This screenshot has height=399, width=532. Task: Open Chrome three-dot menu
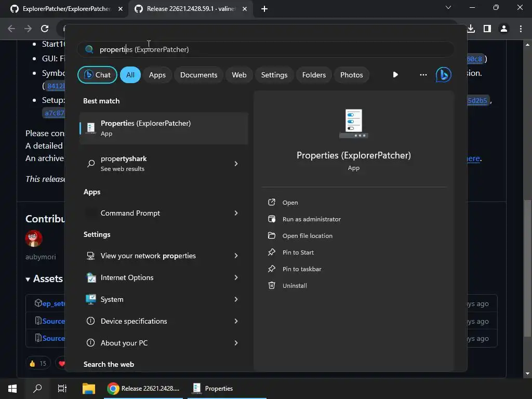[521, 29]
